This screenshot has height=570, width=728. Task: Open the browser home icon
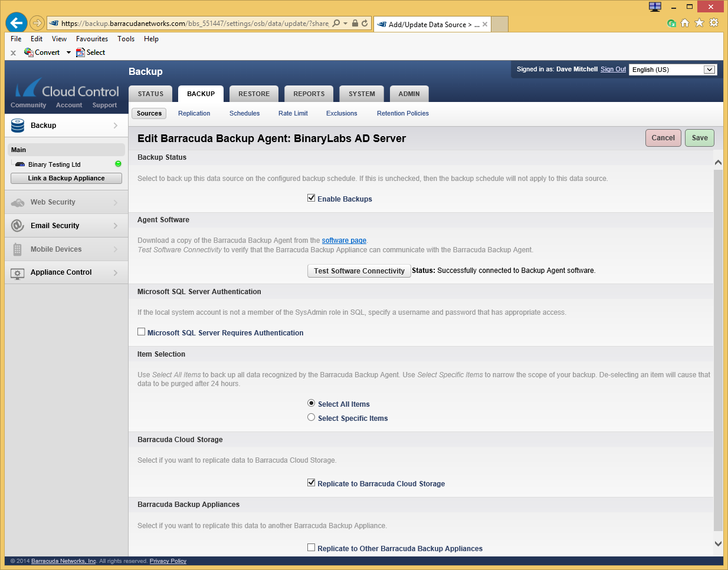(685, 23)
